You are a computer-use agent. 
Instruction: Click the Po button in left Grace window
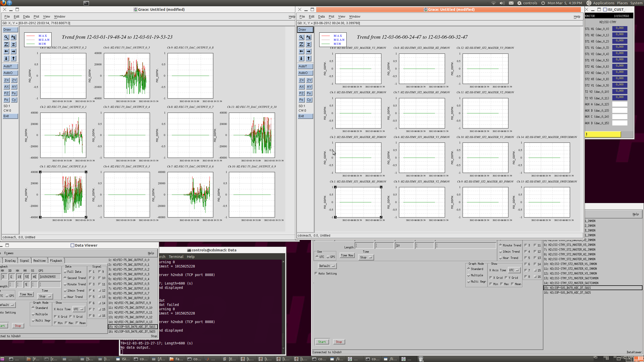pyautogui.click(x=7, y=100)
